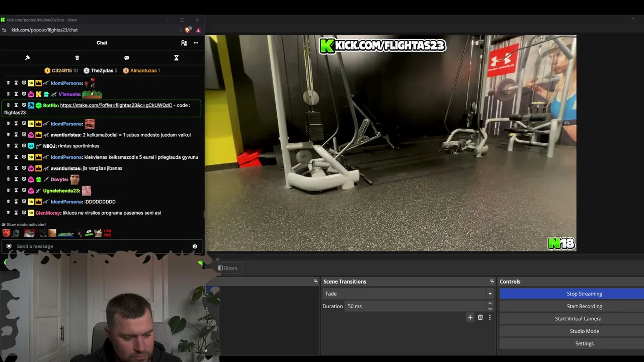Pop out the dock left of Scene Transitions
The width and height of the screenshot is (644, 362).
pyautogui.click(x=315, y=282)
